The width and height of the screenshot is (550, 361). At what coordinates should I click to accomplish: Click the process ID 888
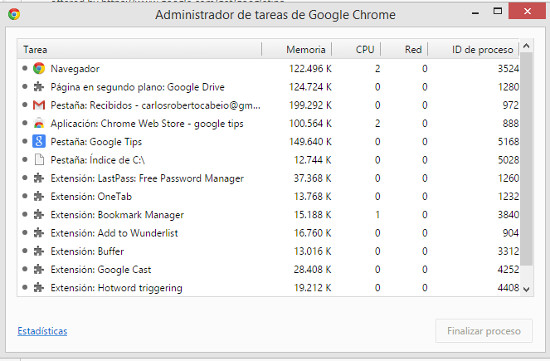[510, 123]
